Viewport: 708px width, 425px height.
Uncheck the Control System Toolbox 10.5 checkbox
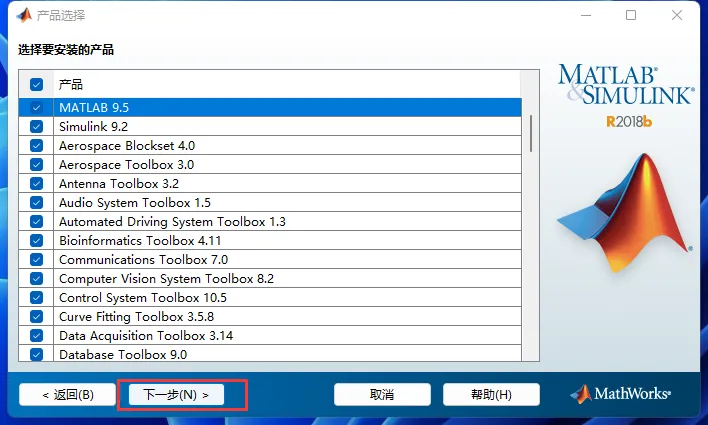point(36,297)
